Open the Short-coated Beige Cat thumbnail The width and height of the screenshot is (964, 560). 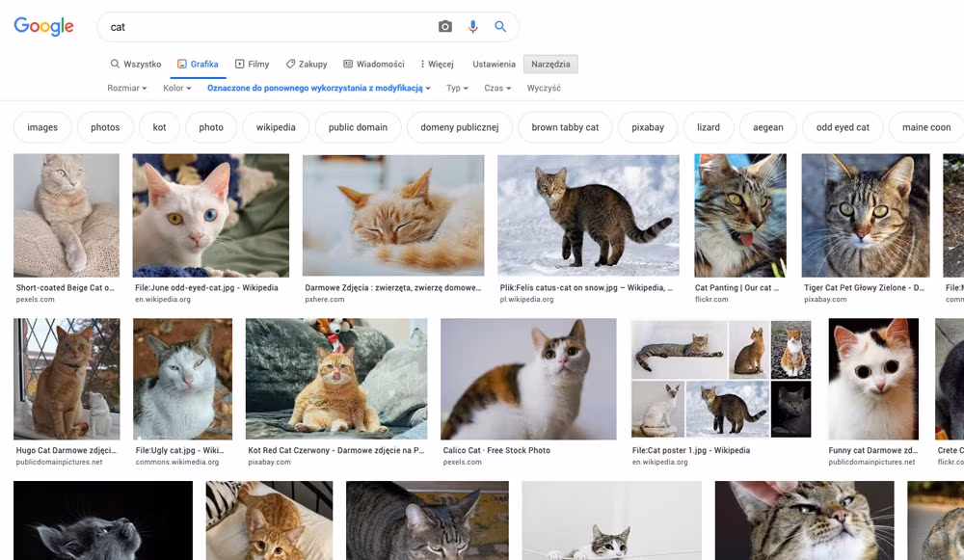(x=67, y=215)
